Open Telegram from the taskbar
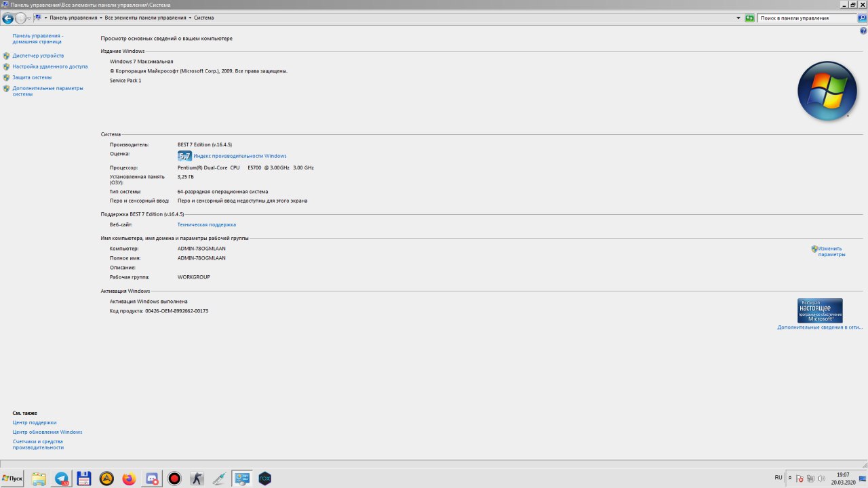 (x=62, y=479)
